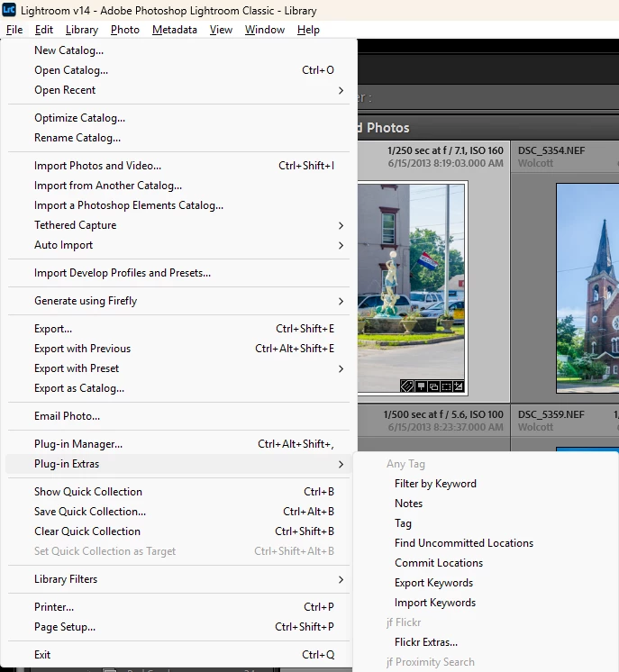The width and height of the screenshot is (619, 672).
Task: Click the DSC_5359.NEF filename label
Action: click(x=551, y=414)
